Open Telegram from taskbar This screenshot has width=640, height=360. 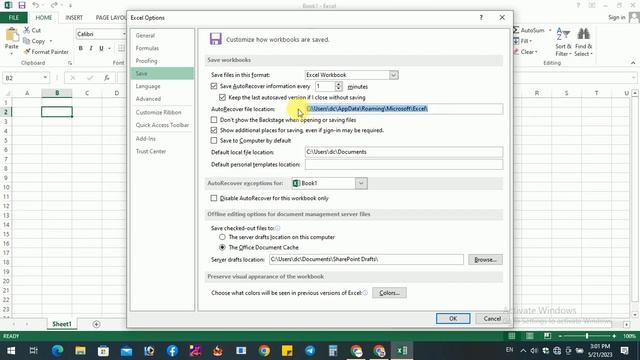(310, 351)
